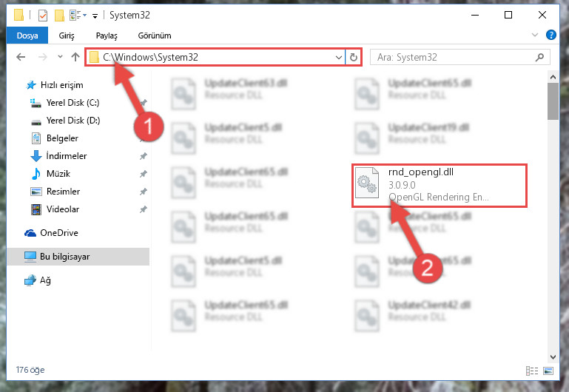Unpin İndirmeler via its pin icon

tap(144, 156)
